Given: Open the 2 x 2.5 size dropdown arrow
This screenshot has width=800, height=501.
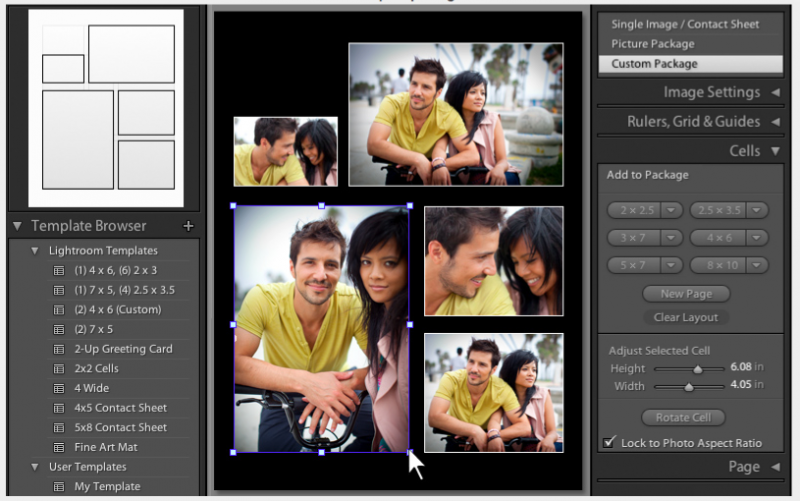Looking at the screenshot, I should pyautogui.click(x=671, y=210).
